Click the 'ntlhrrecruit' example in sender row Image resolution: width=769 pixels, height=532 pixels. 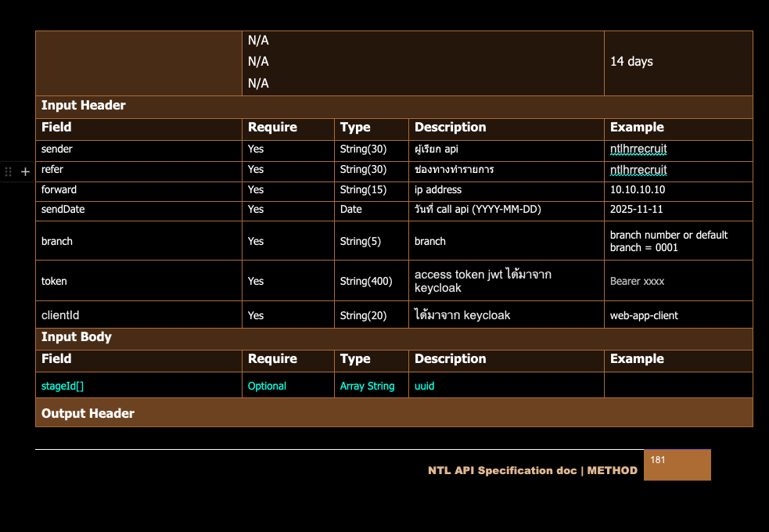(638, 149)
